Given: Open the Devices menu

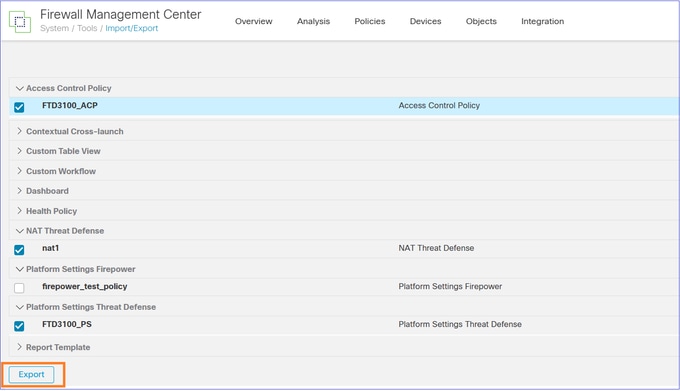Looking at the screenshot, I should [425, 21].
